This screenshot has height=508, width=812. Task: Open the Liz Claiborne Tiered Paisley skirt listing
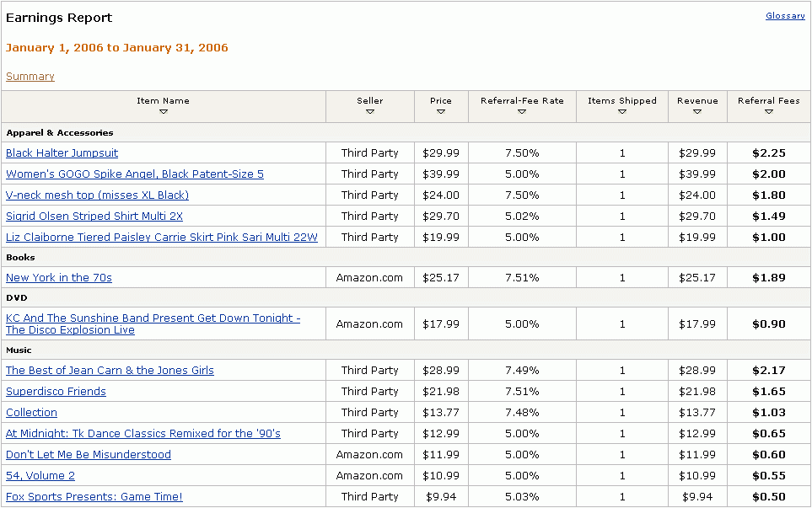[162, 237]
